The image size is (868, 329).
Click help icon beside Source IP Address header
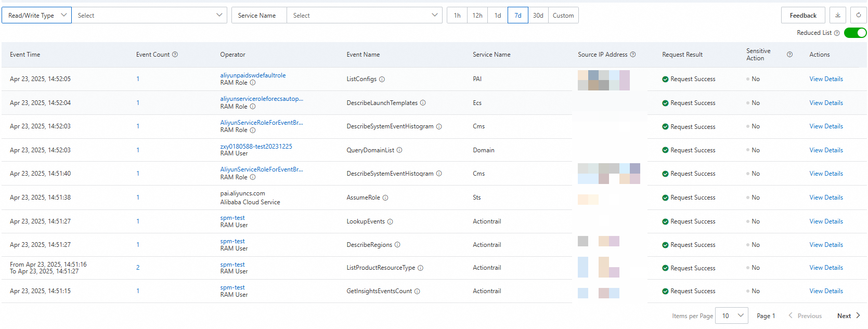coord(633,55)
